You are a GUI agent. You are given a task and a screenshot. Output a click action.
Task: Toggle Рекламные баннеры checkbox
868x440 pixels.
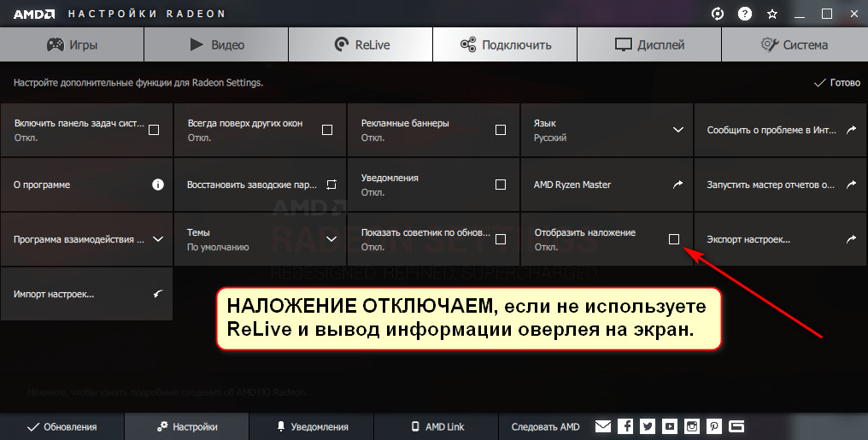pyautogui.click(x=501, y=130)
